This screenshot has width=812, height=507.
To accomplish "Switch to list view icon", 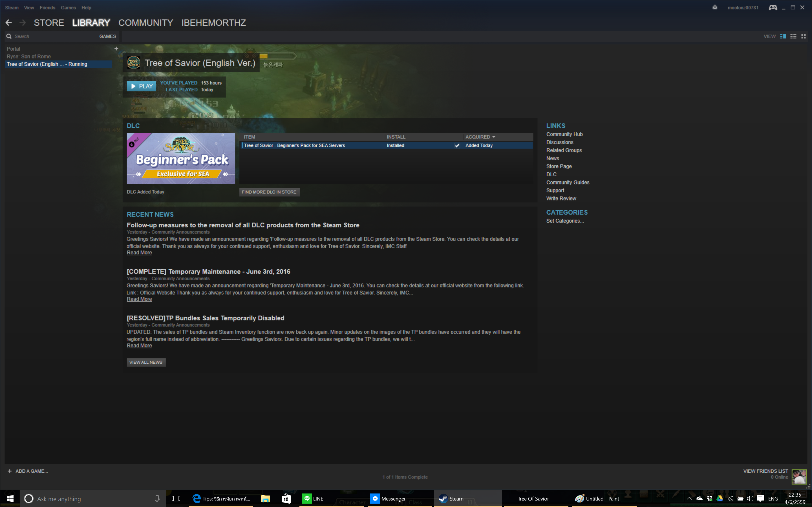I will click(x=793, y=36).
